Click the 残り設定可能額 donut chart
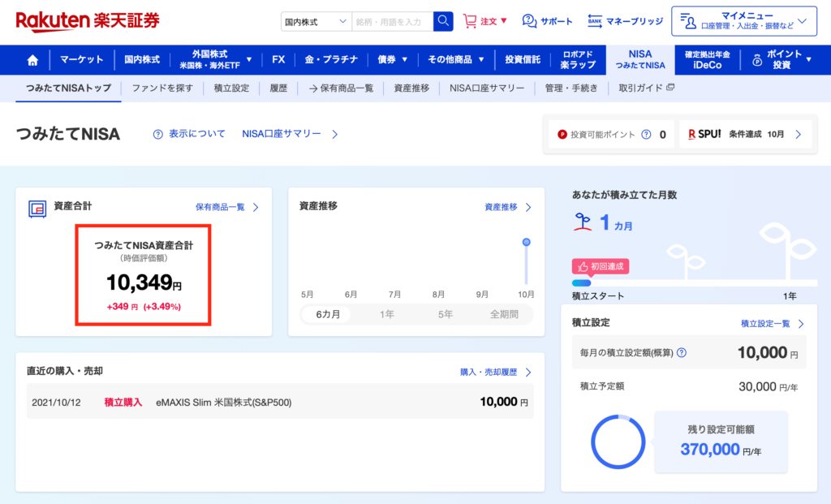This screenshot has height=504, width=831. click(x=618, y=442)
